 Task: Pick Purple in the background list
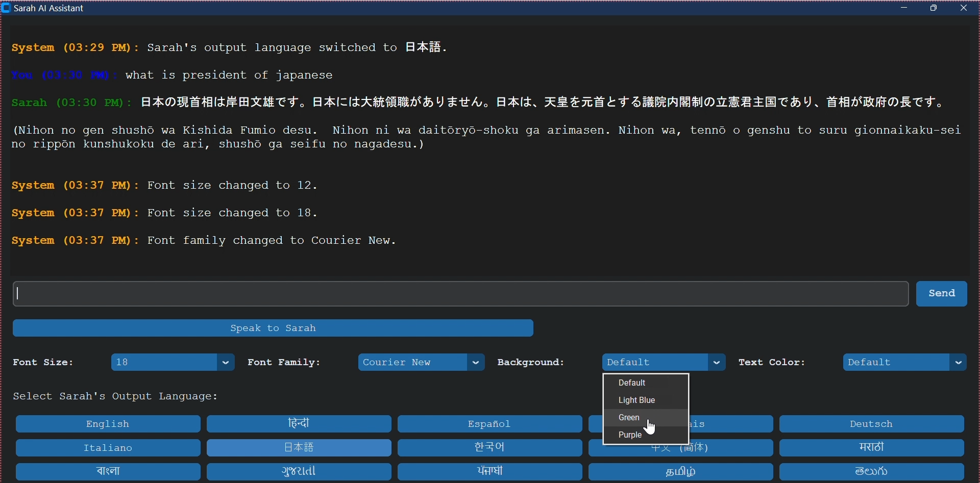click(x=631, y=436)
